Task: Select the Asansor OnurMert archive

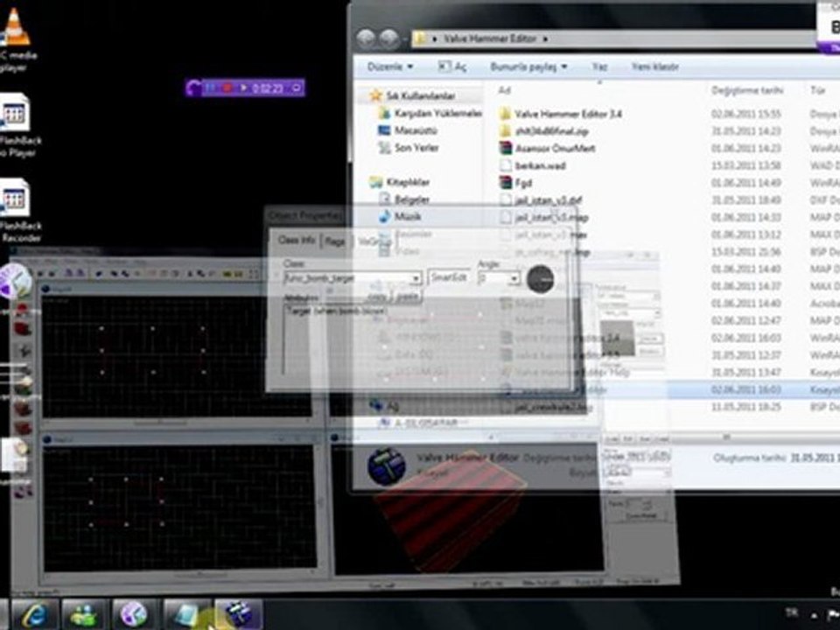Action: coord(547,149)
